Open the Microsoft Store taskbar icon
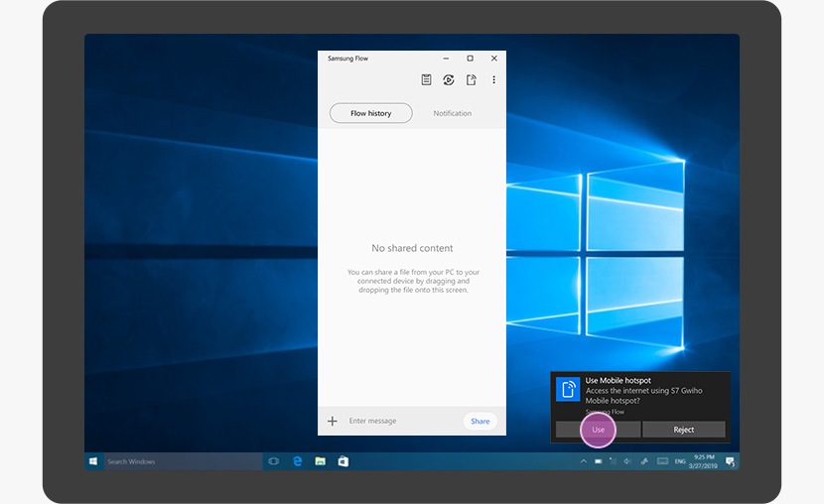Viewport: 824px width, 504px height. (343, 461)
